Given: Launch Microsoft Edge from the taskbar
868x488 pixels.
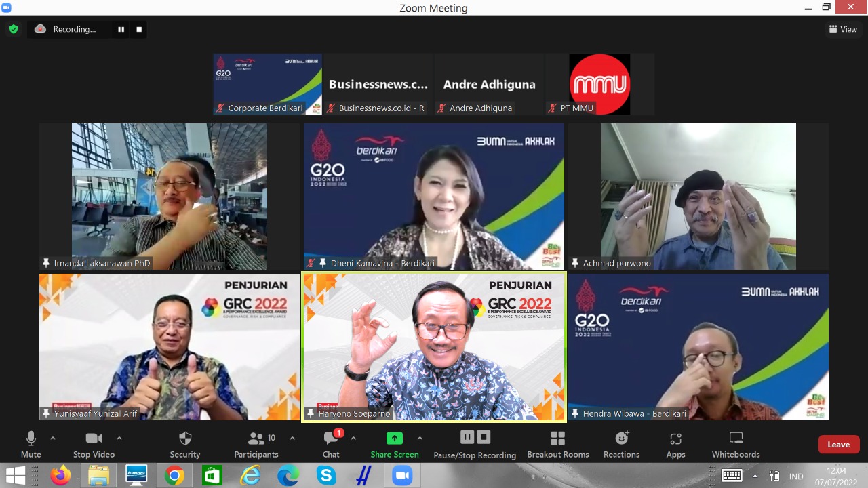Looking at the screenshot, I should pyautogui.click(x=288, y=476).
